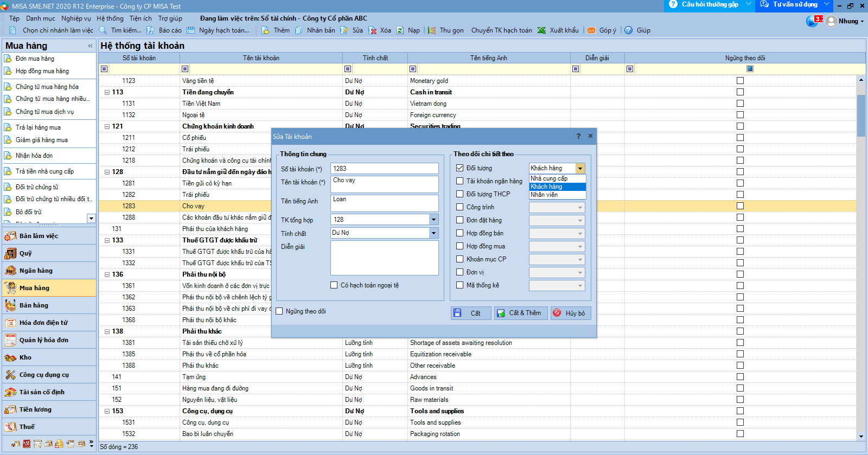Toggle the Đối tượng combo box arrow
This screenshot has height=455, width=868.
coord(580,168)
